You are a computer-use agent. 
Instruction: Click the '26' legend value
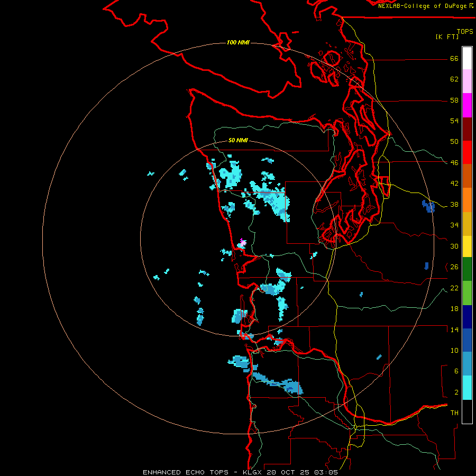[454, 267]
